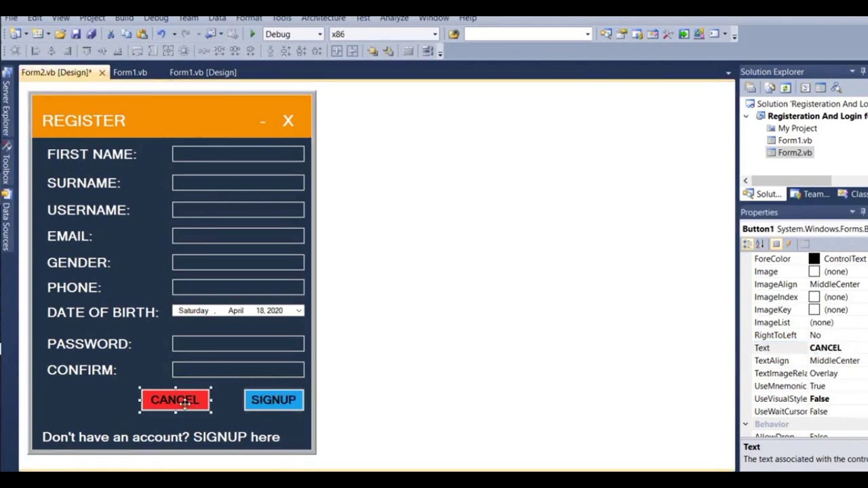Click the View Class Diagram icon
This screenshot has height=488, width=868.
(836, 87)
